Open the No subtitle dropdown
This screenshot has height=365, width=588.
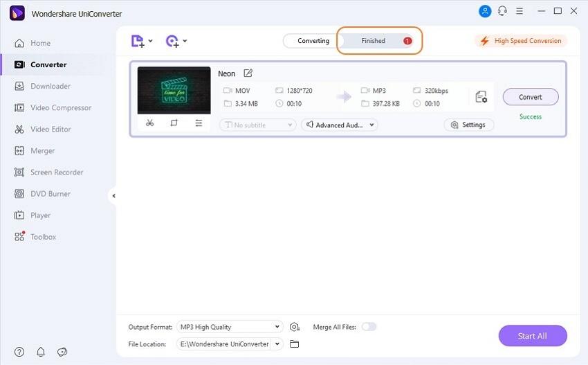click(257, 125)
